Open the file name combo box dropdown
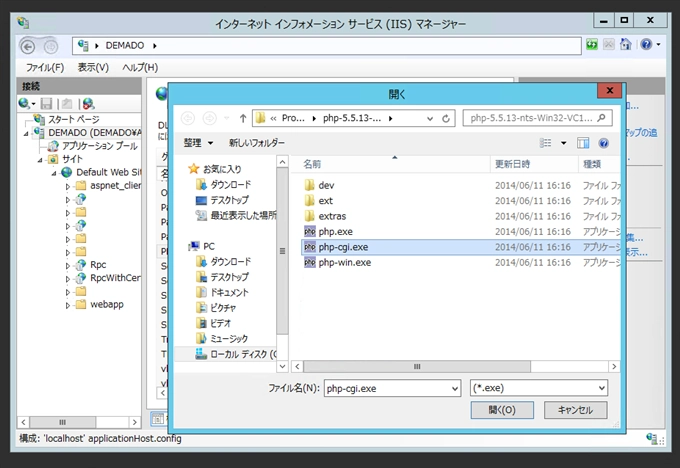Screen dimensions: 680x468 pyautogui.click(x=454, y=388)
